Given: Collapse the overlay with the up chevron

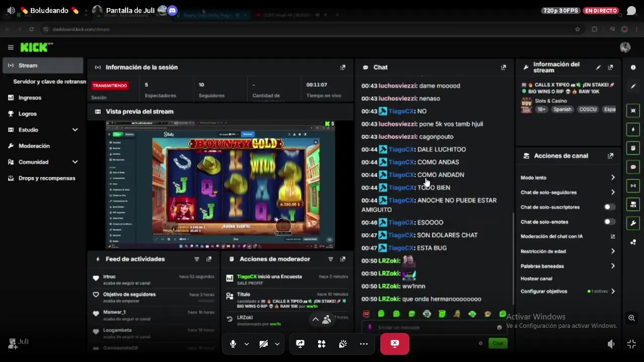Looking at the screenshot, I should click(315, 319).
